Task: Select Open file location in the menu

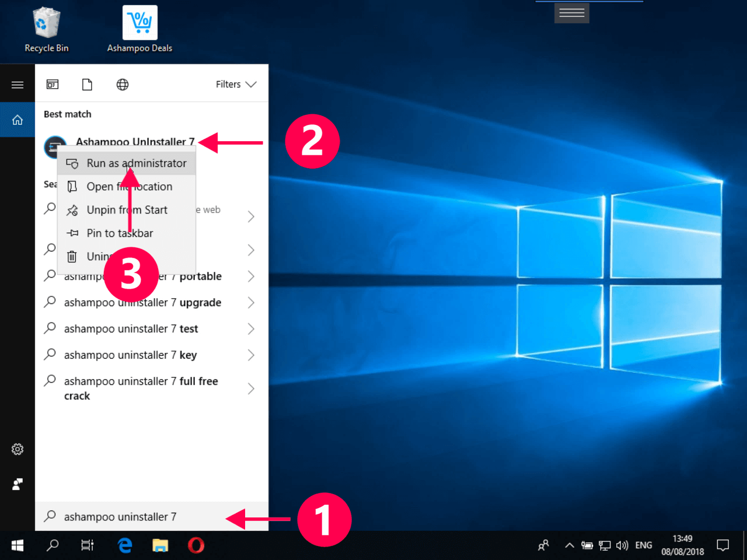Action: click(130, 186)
